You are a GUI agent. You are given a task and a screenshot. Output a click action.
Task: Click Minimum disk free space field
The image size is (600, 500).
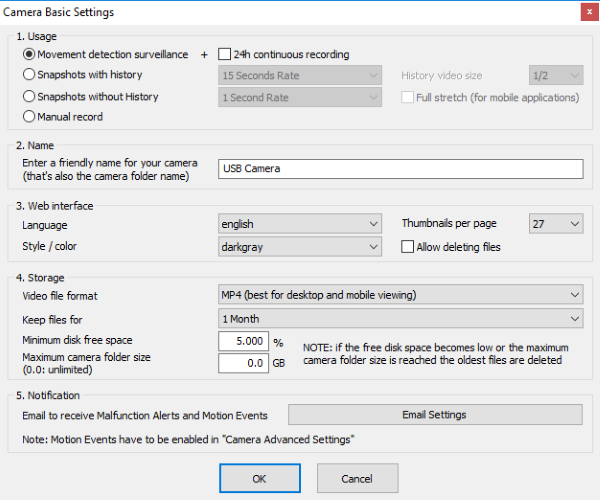[x=244, y=341]
